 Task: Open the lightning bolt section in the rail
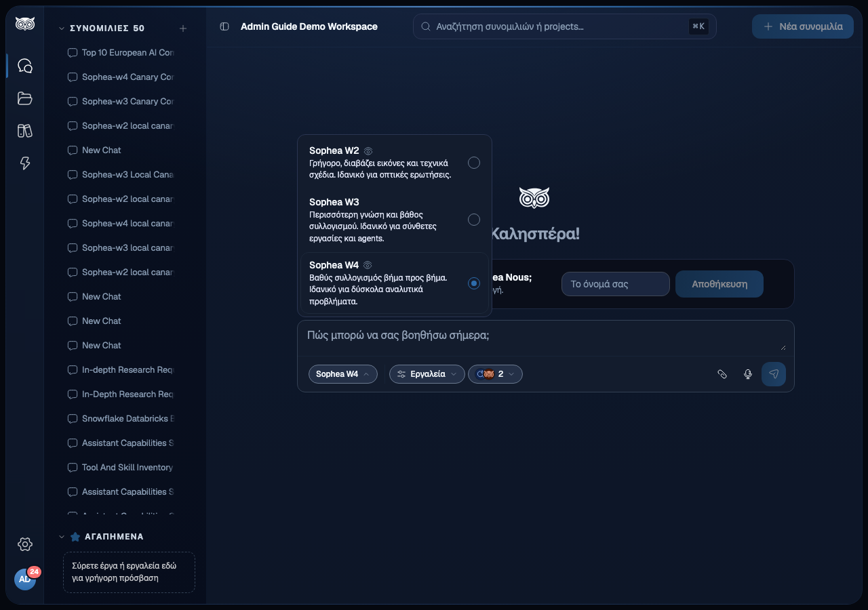pyautogui.click(x=25, y=163)
